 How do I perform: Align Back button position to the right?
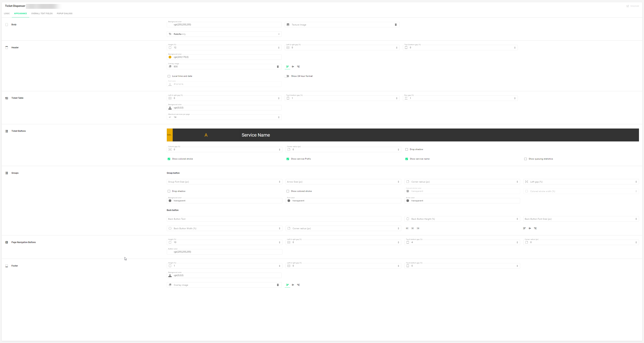coord(535,228)
